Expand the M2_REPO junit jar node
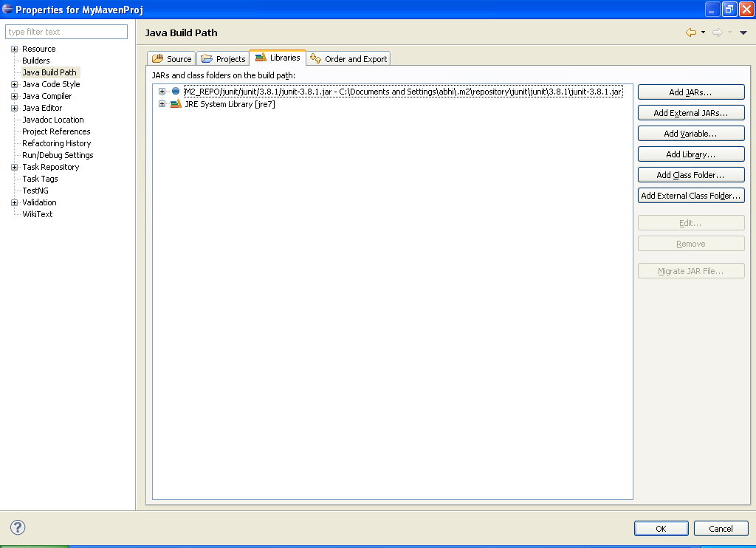 pyautogui.click(x=162, y=91)
